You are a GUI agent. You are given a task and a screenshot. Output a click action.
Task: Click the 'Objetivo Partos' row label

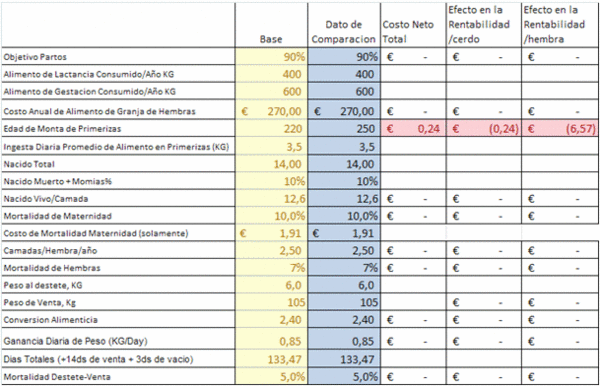35,57
